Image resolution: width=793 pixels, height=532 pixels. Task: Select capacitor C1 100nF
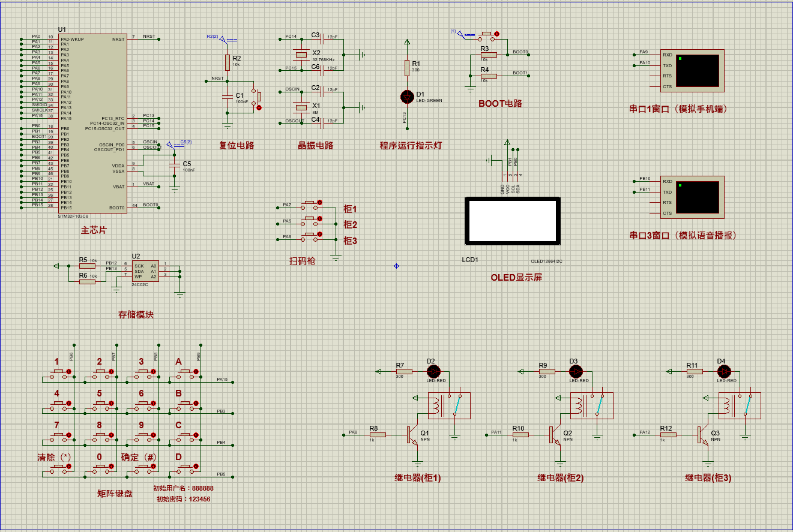click(228, 96)
